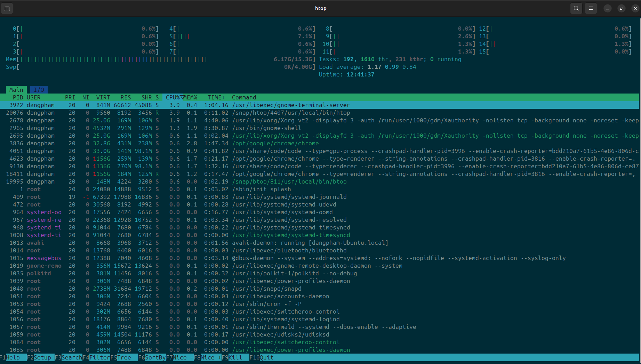Click the Swp usage bar meter

[161, 67]
